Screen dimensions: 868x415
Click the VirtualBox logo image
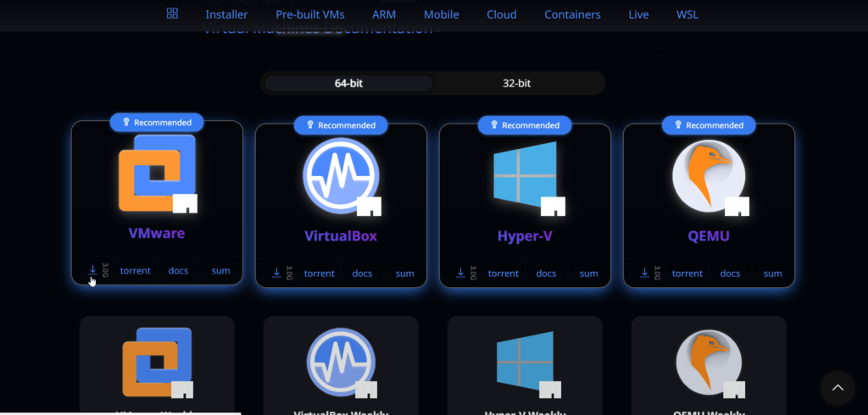coord(342,176)
